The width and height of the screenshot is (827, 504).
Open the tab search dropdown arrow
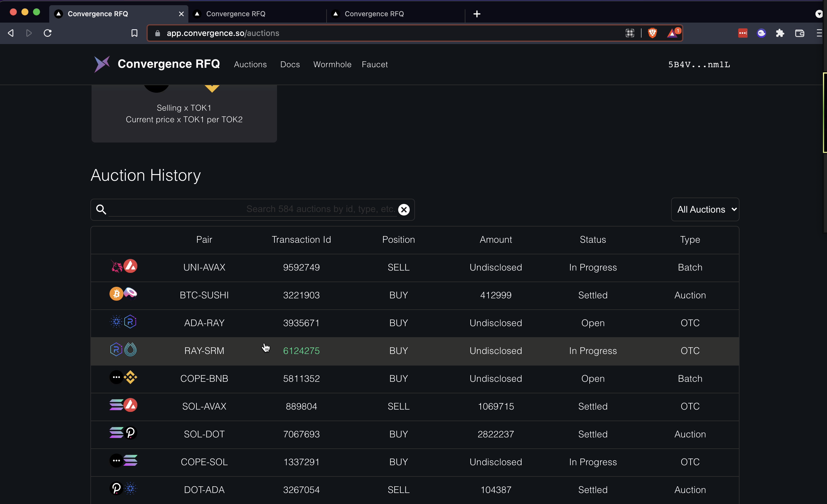point(819,14)
